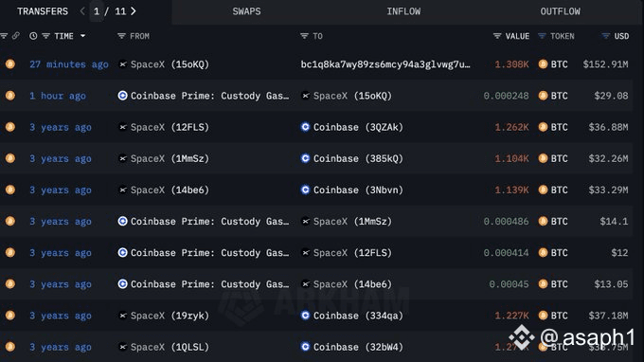The width and height of the screenshot is (644, 362).
Task: Open the '1 hour ago' transaction
Action: click(58, 96)
